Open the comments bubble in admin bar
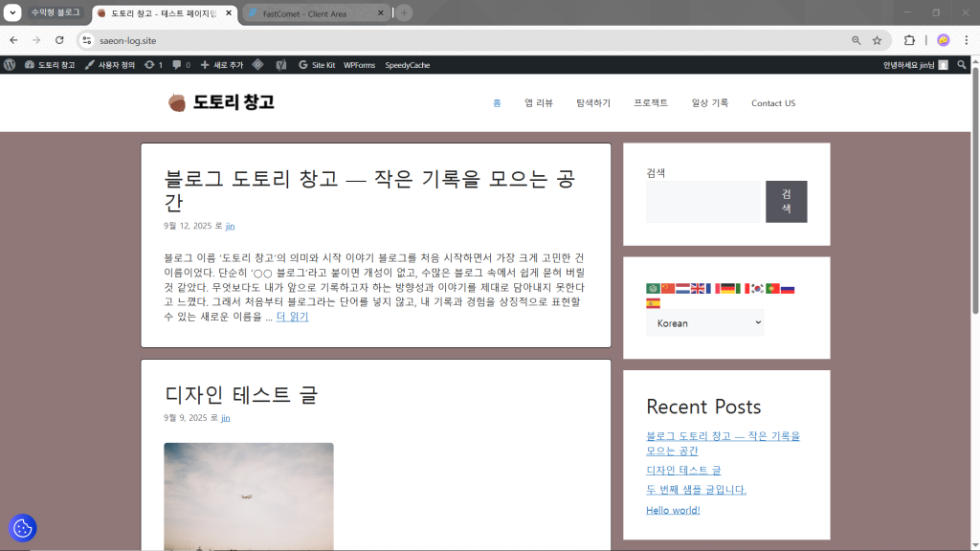980x551 pixels. click(x=180, y=65)
